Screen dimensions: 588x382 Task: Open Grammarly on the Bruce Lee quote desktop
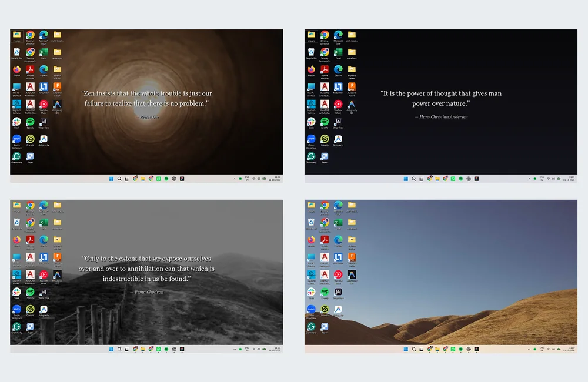16,156
